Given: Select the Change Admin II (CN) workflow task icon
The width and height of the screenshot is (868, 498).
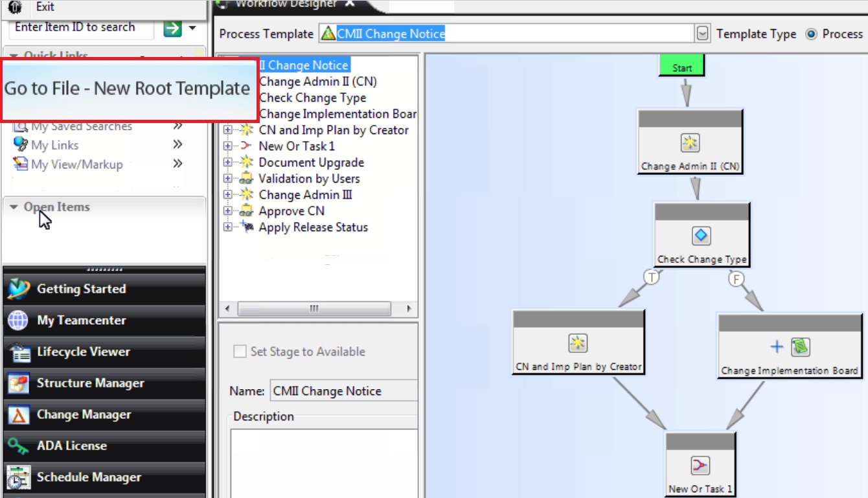Looking at the screenshot, I should pos(691,143).
